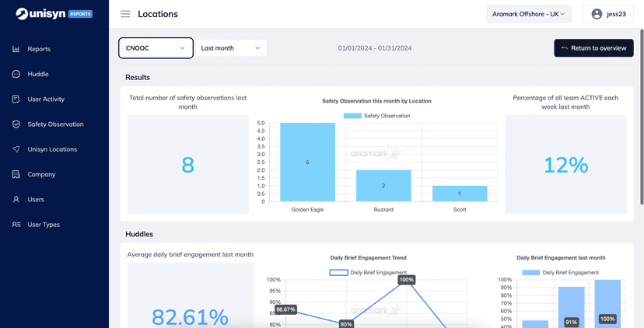644x328 pixels.
Task: Click the Scott bar in chart
Action: (x=460, y=194)
